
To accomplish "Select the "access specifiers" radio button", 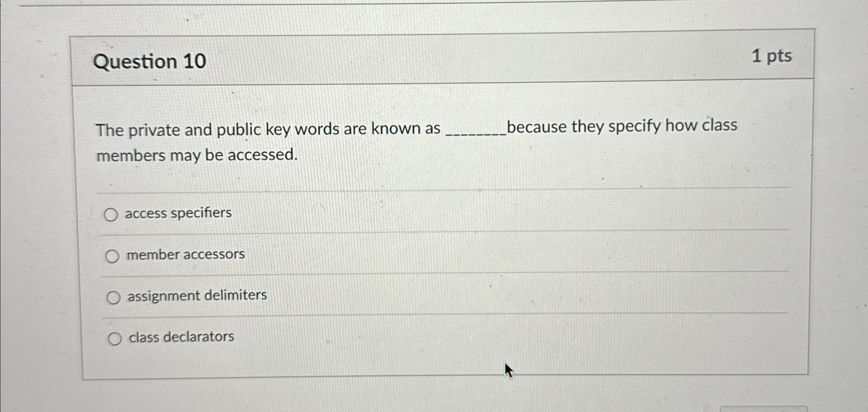I will [x=112, y=214].
